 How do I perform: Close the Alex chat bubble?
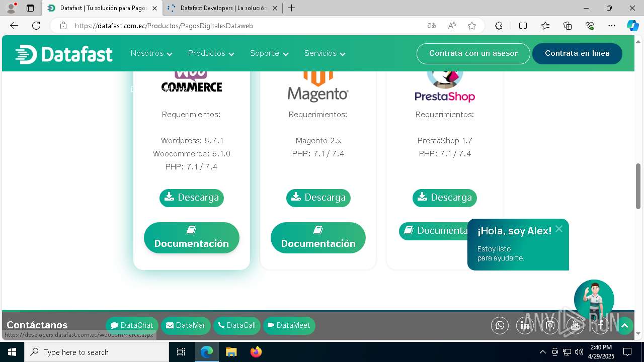559,229
